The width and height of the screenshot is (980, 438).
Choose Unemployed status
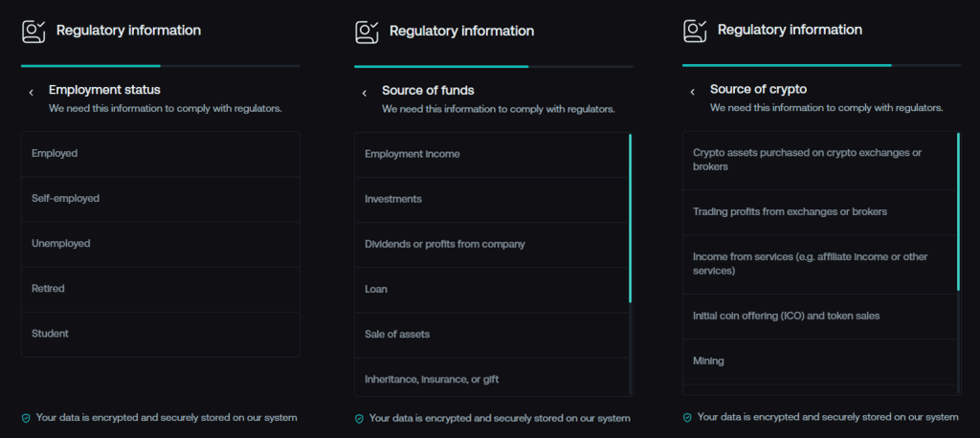coord(161,244)
